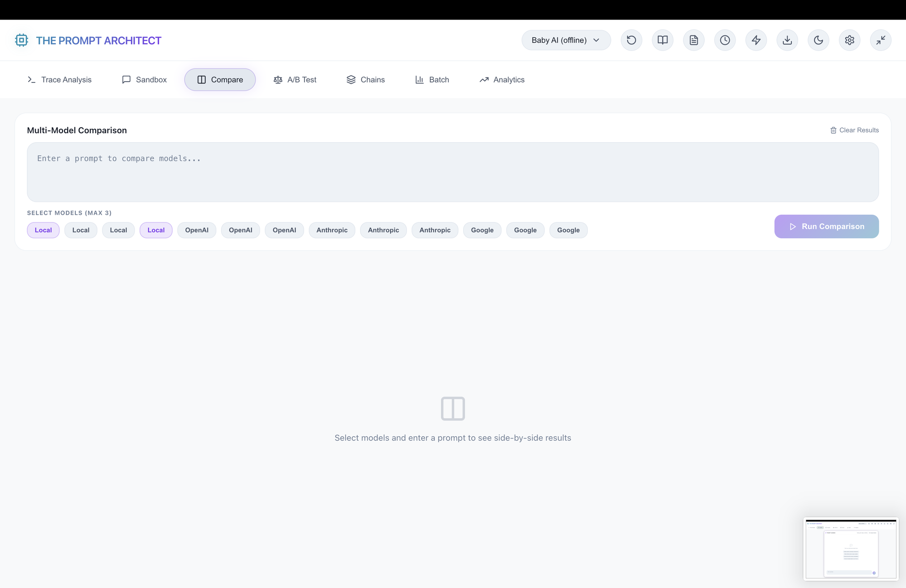This screenshot has width=906, height=588.
Task: Click the download icon in header
Action: (787, 40)
